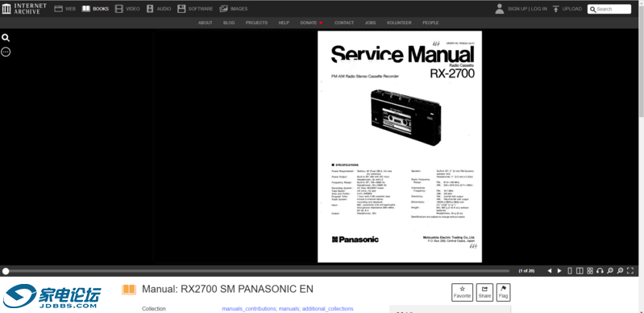Expand the Books media menu
644x313 pixels.
click(x=95, y=9)
